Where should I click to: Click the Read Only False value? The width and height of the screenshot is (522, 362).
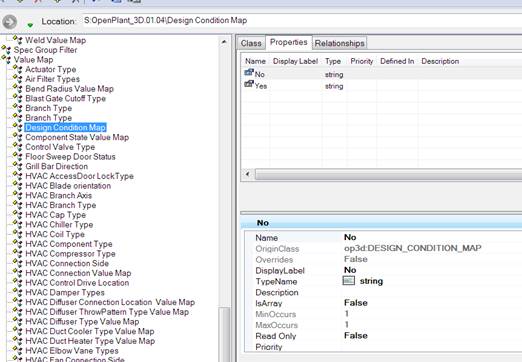click(356, 335)
